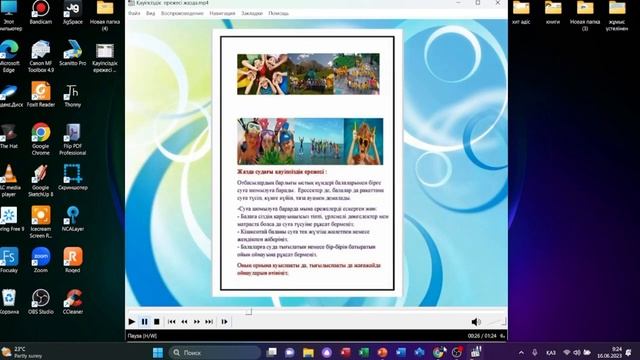Select the Скриншотер desktop shortcut
640x360 pixels.
click(73, 177)
